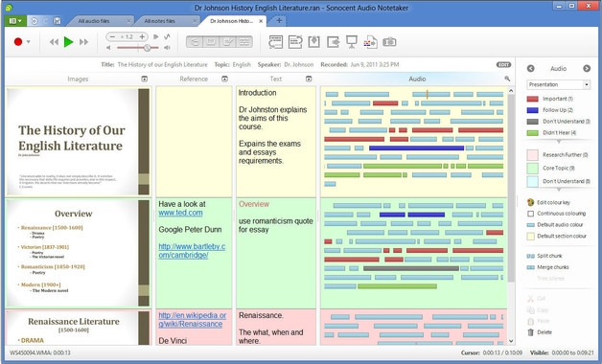The height and width of the screenshot is (364, 602).
Task: Click the coloured document export icon
Action: [x=370, y=42]
